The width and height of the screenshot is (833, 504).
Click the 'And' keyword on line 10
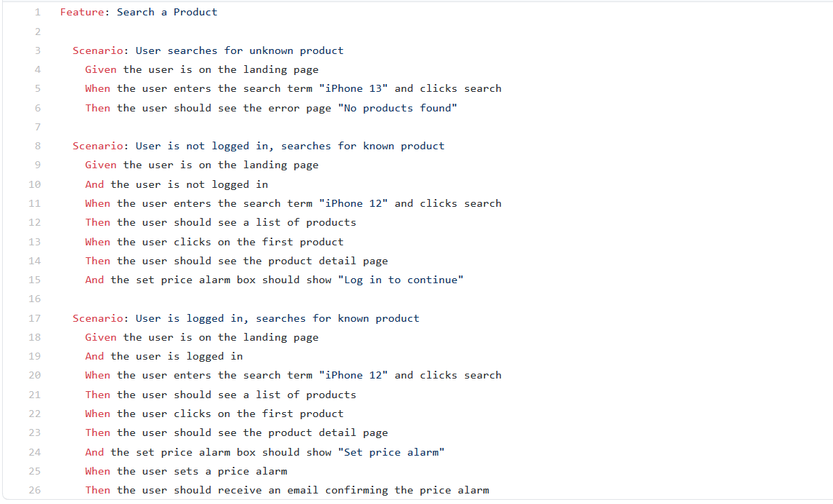pos(95,184)
